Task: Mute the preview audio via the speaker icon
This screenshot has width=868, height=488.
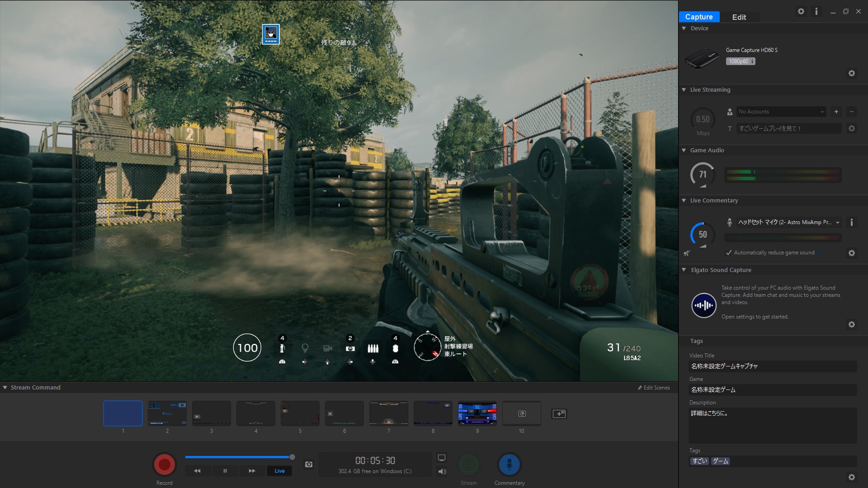Action: pos(442,472)
